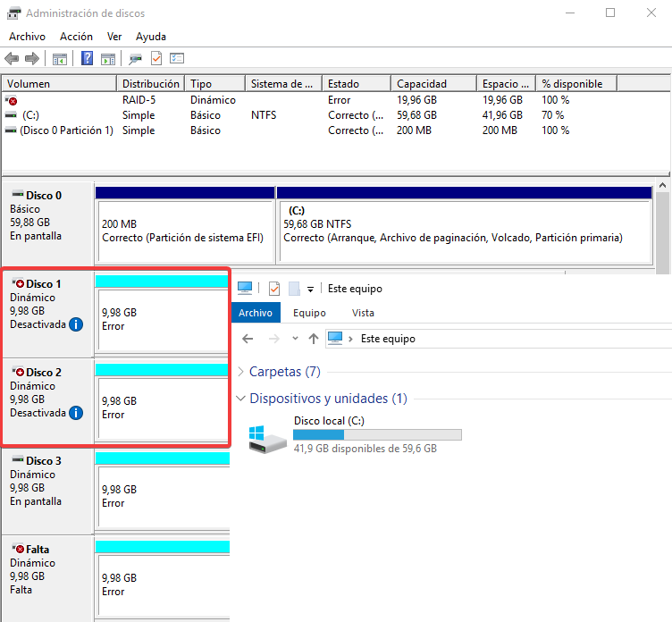Click the info icon beside Disco 1 Desactivada
672x622 pixels.
(76, 324)
